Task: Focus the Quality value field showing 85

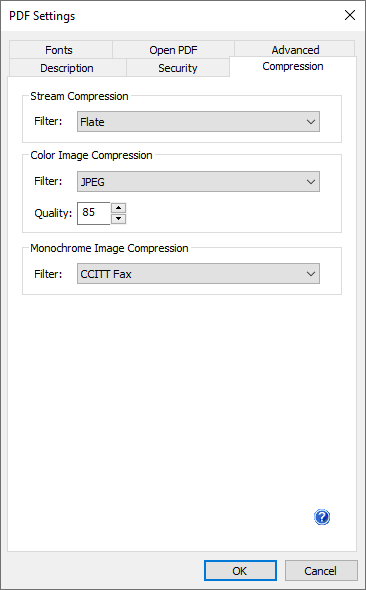Action: [x=94, y=213]
